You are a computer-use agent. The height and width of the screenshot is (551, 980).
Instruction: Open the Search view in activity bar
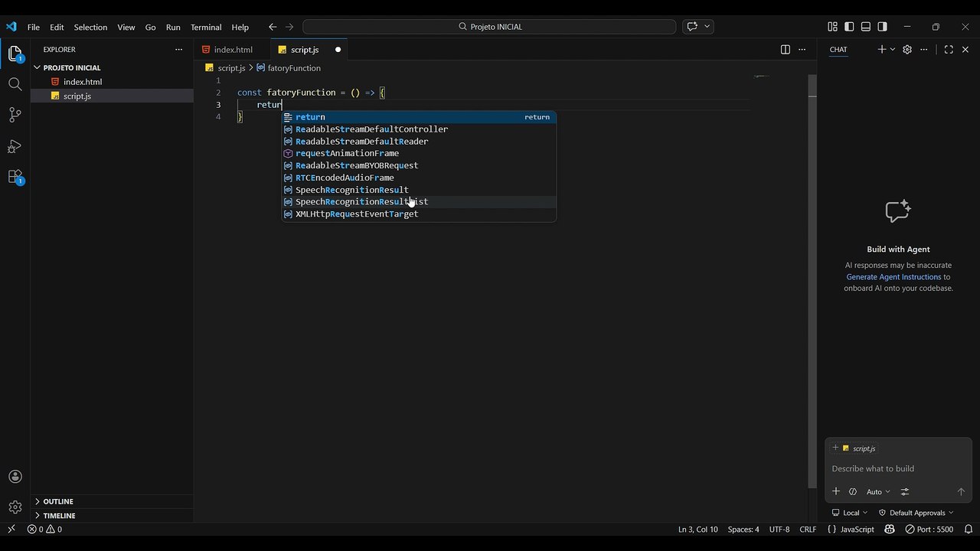[15, 84]
